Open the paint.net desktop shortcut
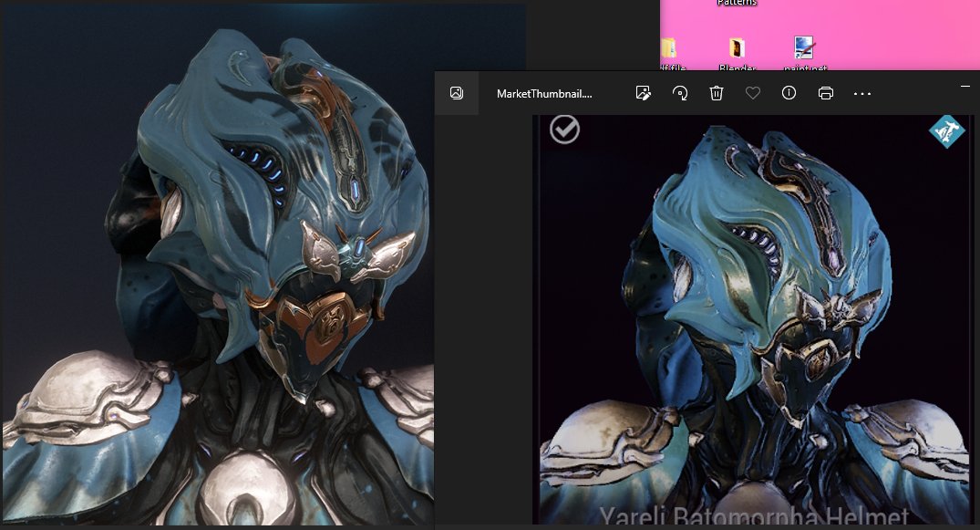The width and height of the screenshot is (980, 530). pos(804,53)
